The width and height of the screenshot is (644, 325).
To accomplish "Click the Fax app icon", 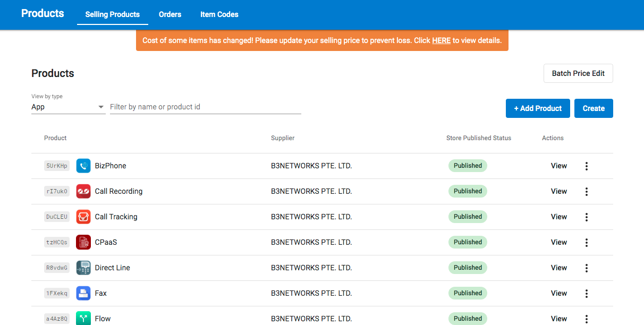I will pyautogui.click(x=83, y=293).
